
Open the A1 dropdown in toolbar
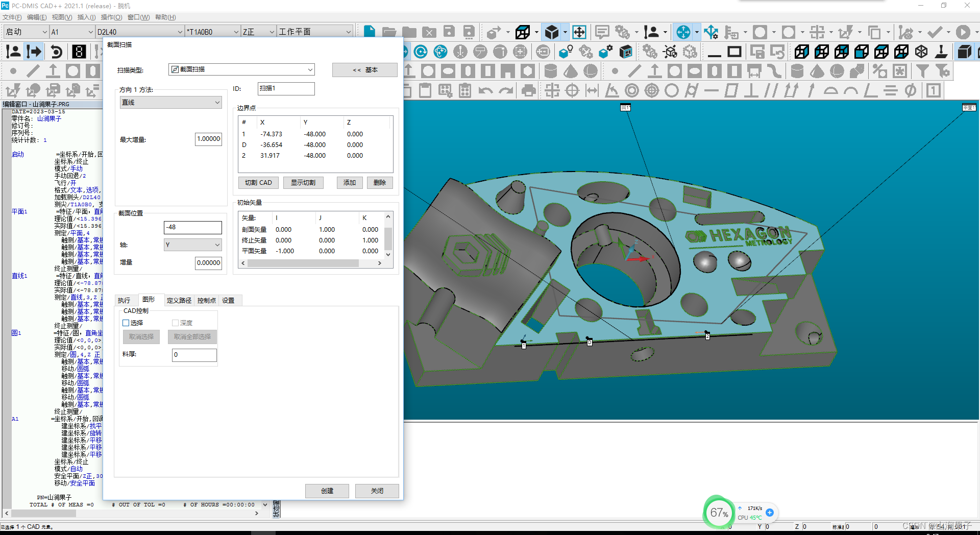[72, 32]
